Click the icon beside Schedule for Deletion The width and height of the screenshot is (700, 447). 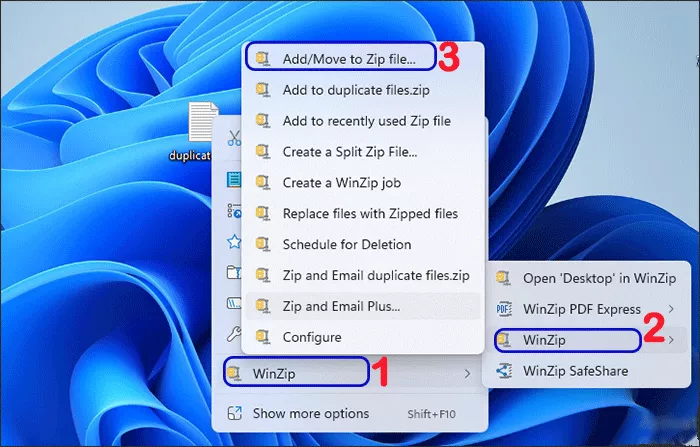point(263,244)
